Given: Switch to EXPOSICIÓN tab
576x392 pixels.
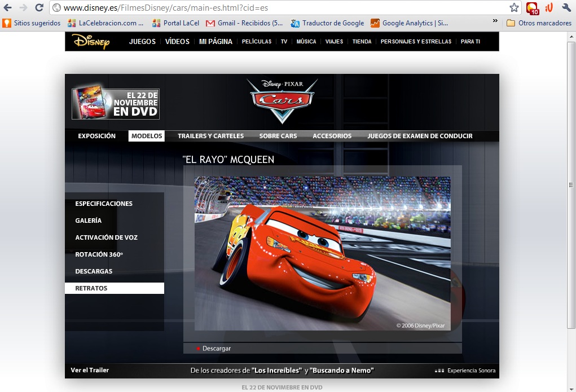Looking at the screenshot, I should pyautogui.click(x=96, y=136).
